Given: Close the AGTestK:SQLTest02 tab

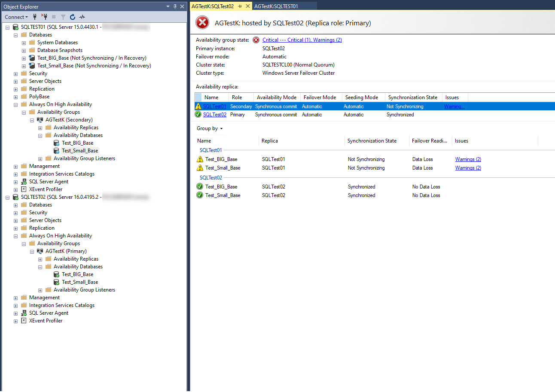Looking at the screenshot, I should 247,6.
